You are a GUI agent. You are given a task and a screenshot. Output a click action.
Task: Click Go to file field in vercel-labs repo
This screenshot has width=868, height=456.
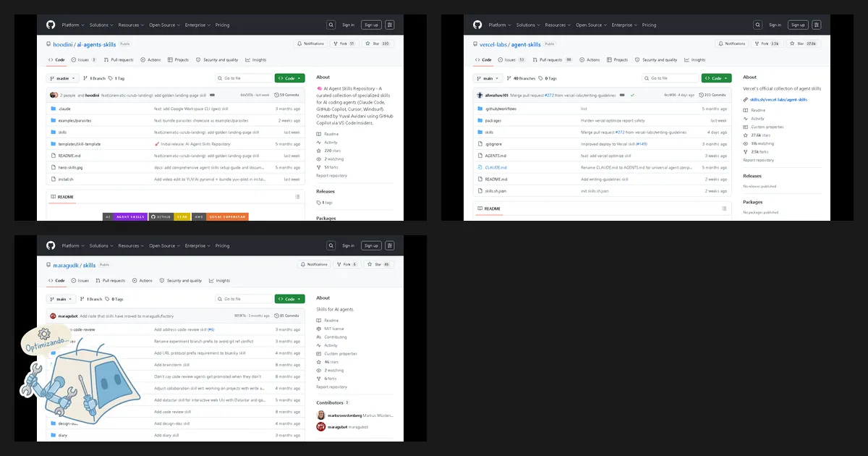pyautogui.click(x=670, y=78)
